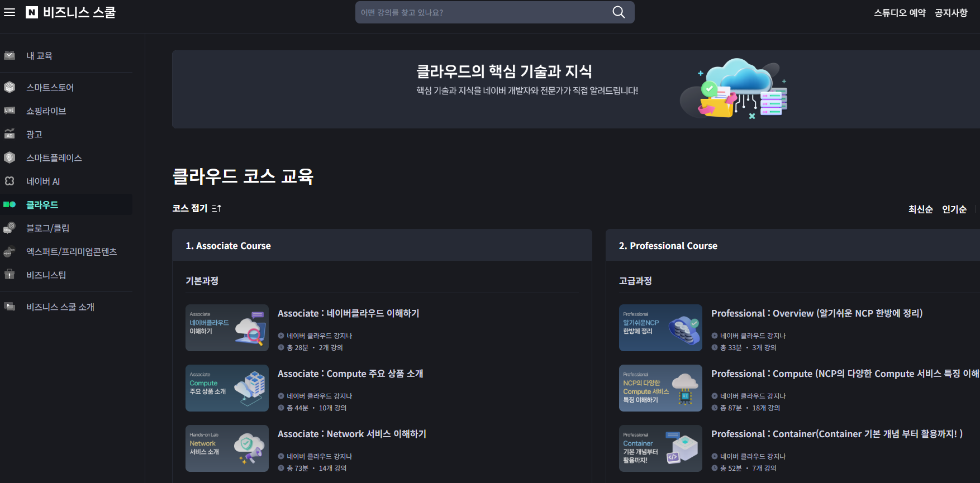980x483 pixels.
Task: Select 클라우드 category label
Action: point(42,205)
